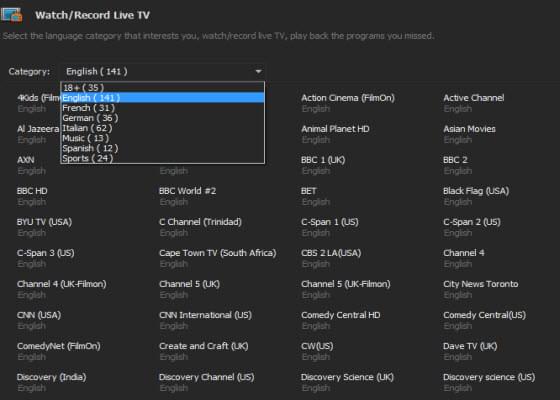Select Cape Town TV (South Africa)
560x400 pixels.
(217, 253)
